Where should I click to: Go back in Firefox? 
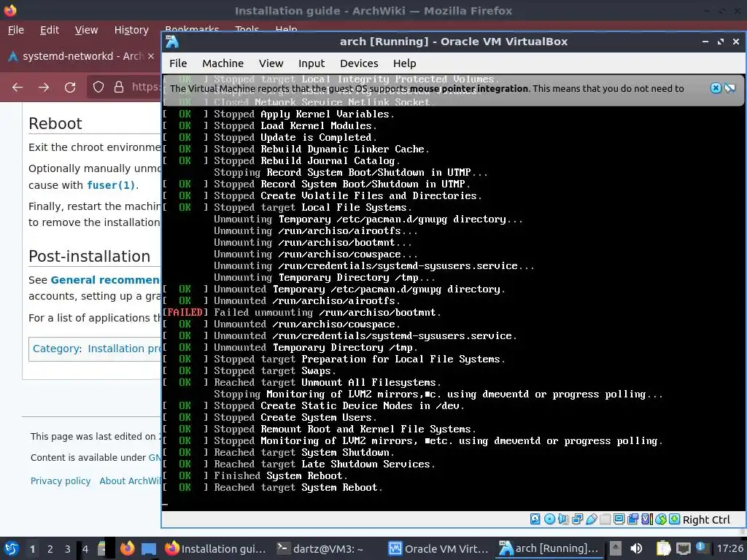(18, 87)
